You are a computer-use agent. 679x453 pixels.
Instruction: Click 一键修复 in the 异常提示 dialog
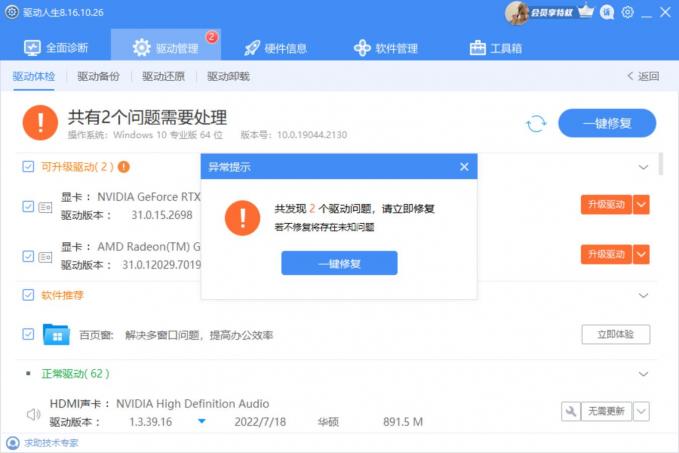point(339,263)
